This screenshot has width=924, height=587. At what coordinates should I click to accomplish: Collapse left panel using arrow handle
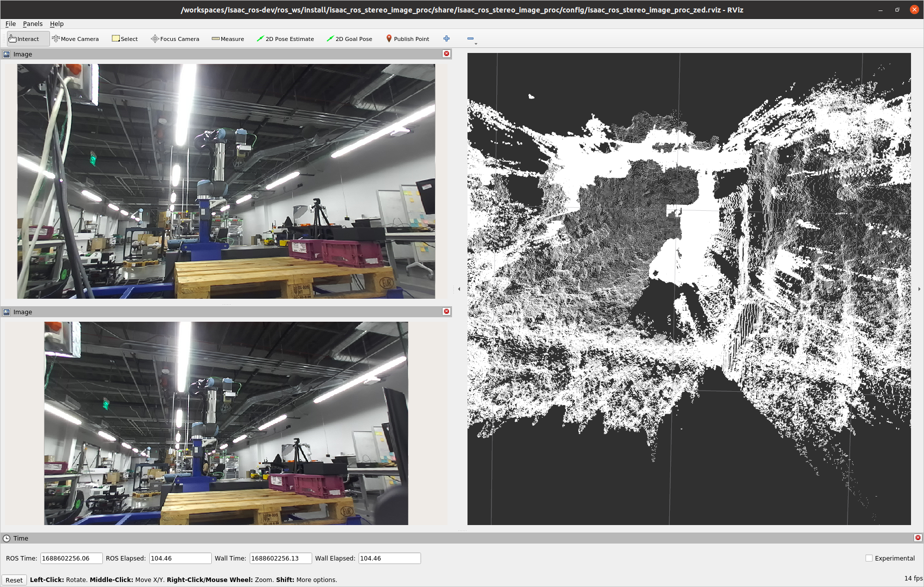click(x=459, y=289)
